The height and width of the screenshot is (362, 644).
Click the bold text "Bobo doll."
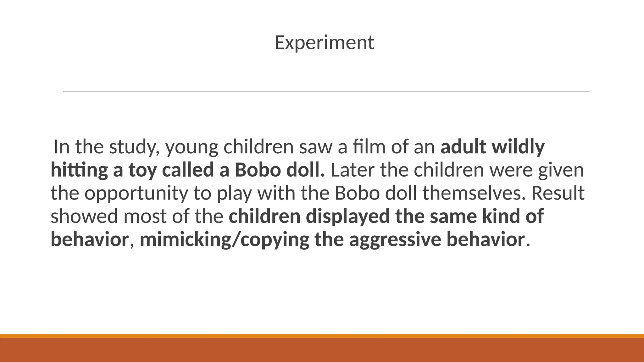(280, 170)
